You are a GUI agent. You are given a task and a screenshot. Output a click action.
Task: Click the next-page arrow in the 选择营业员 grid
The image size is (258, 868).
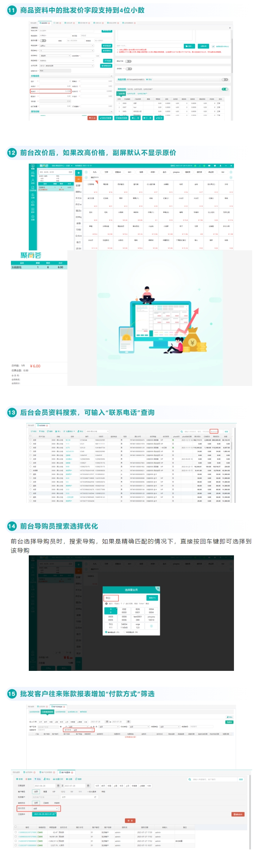pos(151,626)
